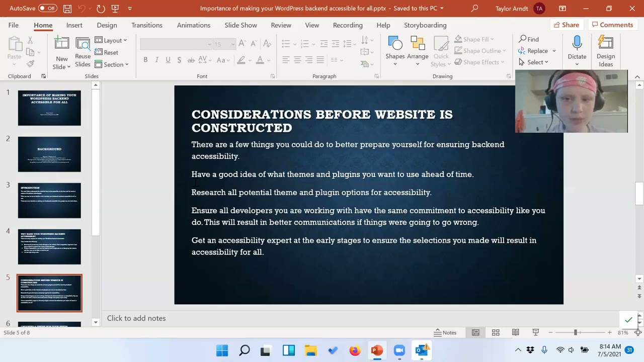
Task: Switch to Reading View icon
Action: coord(516,332)
